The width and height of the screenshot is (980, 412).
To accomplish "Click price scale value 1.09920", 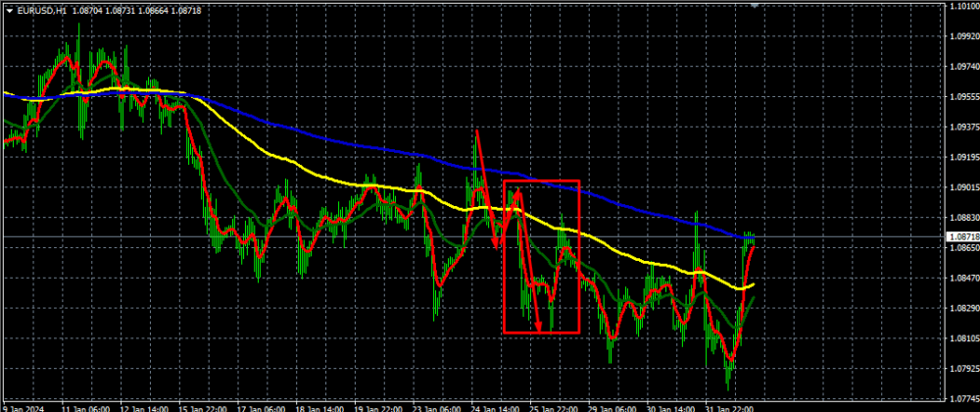I will (966, 36).
